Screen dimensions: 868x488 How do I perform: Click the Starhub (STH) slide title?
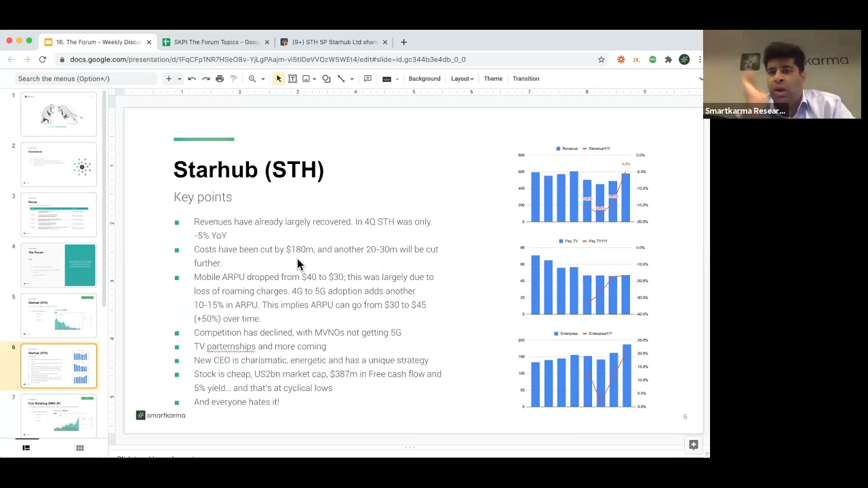tap(249, 169)
